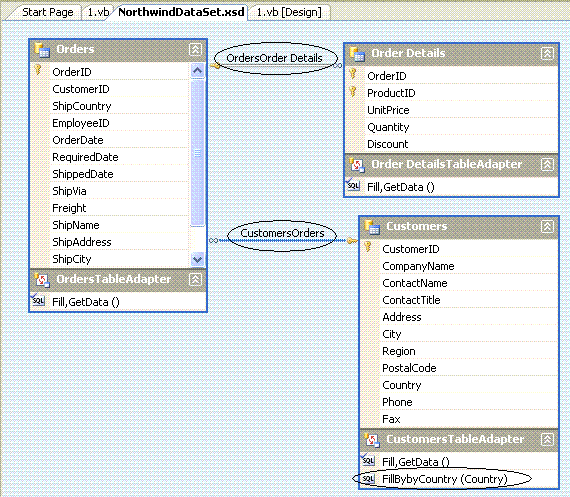
Task: Click key endpoint of CustomersOrders relation
Action: pyautogui.click(x=352, y=241)
